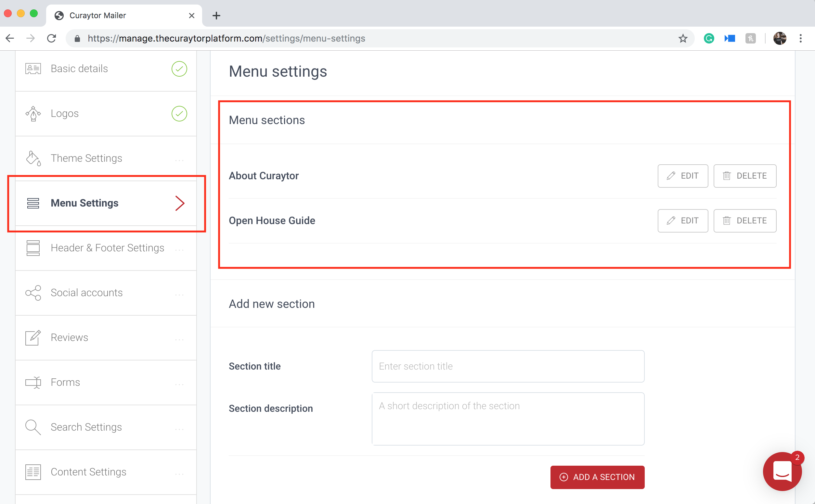
Task: Open the Chrome profile avatar
Action: click(780, 38)
